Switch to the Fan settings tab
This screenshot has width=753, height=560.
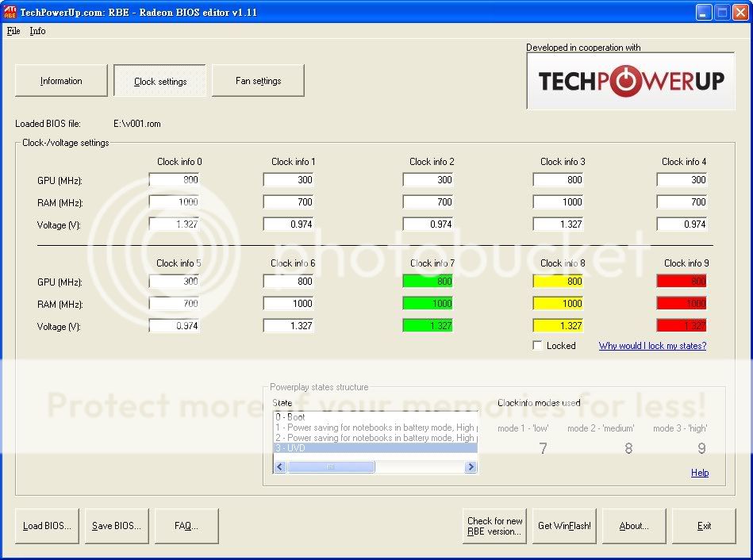[258, 81]
